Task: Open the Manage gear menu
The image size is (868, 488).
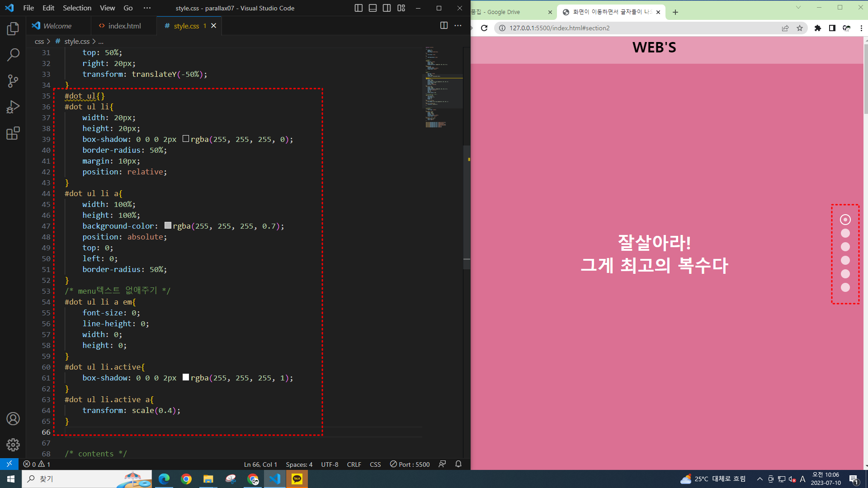Action: click(x=13, y=445)
